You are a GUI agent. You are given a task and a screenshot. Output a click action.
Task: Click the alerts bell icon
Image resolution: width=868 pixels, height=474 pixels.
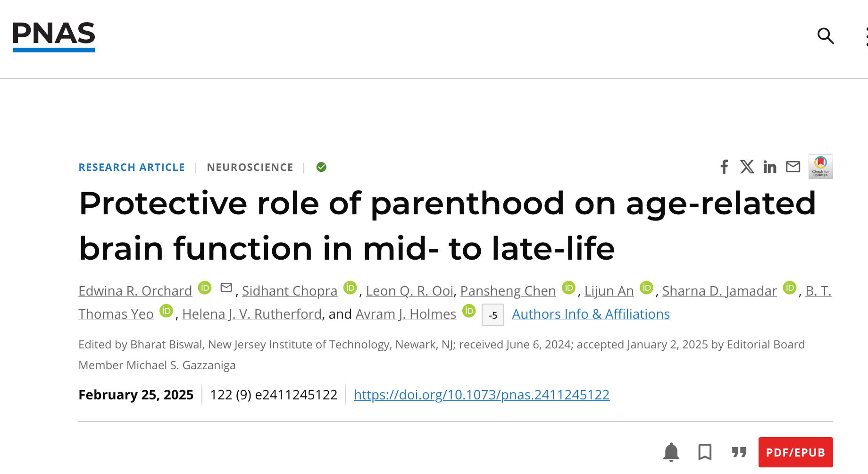(671, 452)
